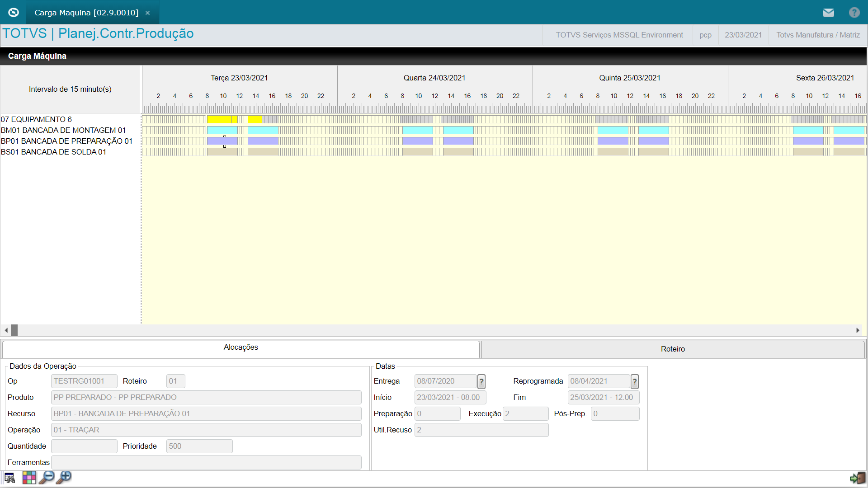Zoom in the Gantt timeline
The width and height of the screenshot is (868, 488).
(64, 478)
